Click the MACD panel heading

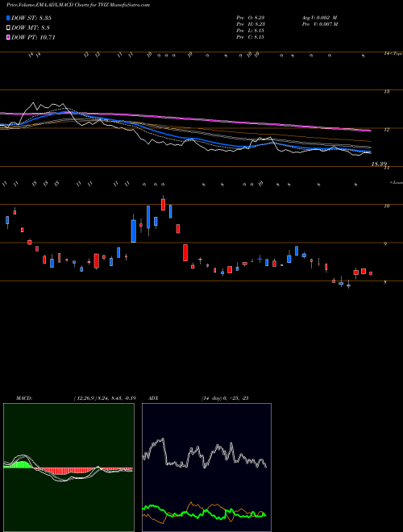pos(23,398)
